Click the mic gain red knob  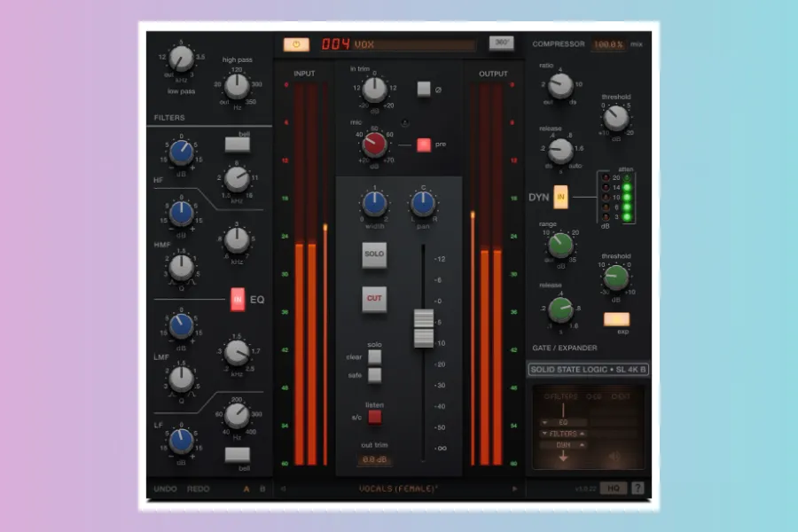click(374, 141)
